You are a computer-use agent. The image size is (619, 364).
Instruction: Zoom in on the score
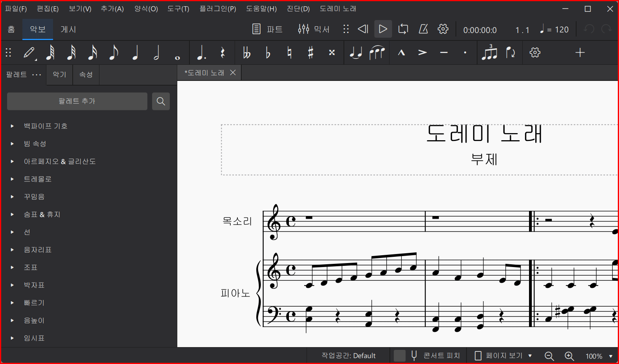pos(569,356)
